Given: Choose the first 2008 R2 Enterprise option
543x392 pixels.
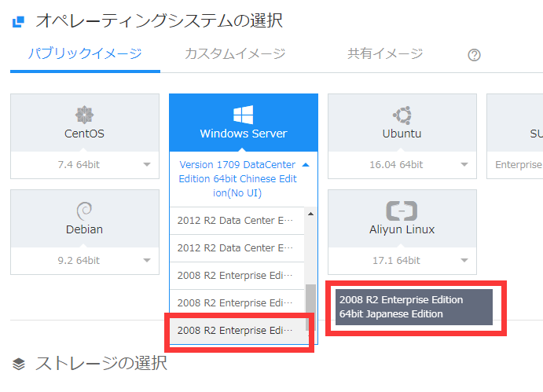Looking at the screenshot, I should tap(237, 275).
